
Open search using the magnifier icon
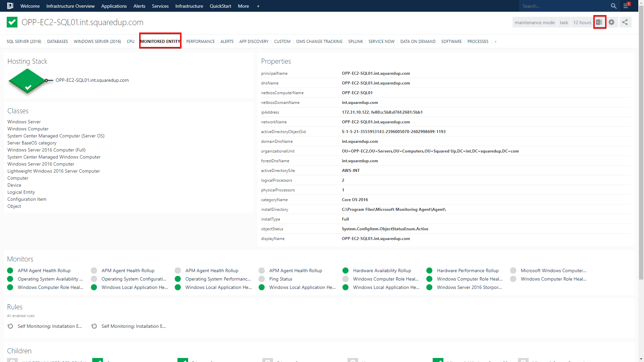click(x=613, y=6)
